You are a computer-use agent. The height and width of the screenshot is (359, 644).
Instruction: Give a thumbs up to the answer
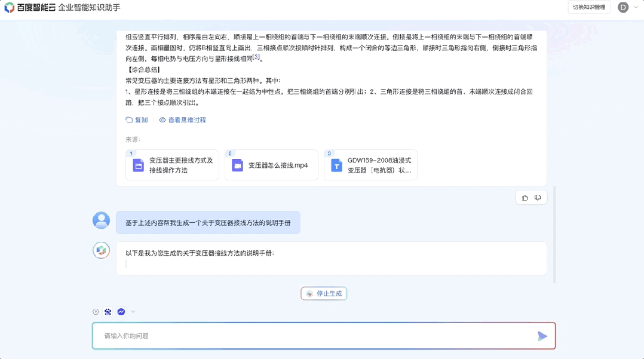[525, 198]
